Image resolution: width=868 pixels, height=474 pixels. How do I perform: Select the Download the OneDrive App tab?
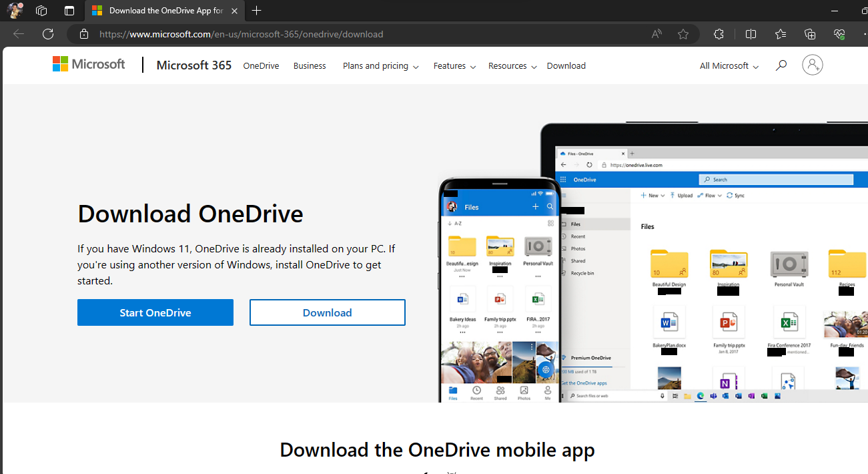pos(163,11)
